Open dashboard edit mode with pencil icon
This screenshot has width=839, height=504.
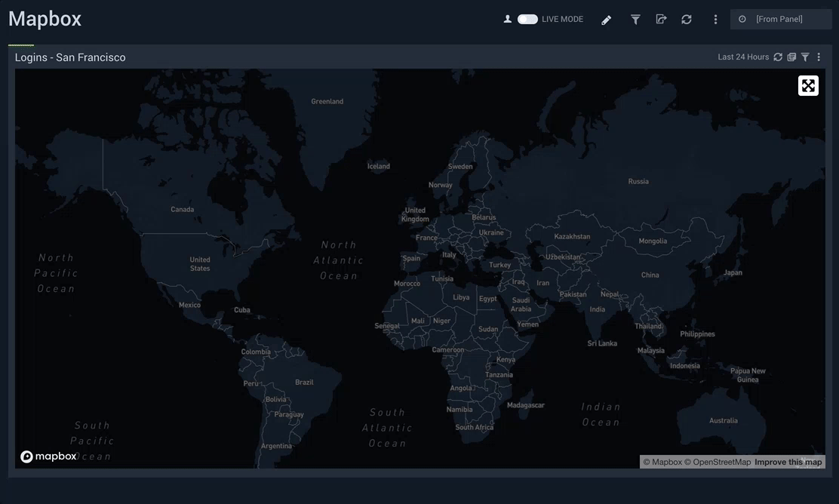pyautogui.click(x=607, y=20)
